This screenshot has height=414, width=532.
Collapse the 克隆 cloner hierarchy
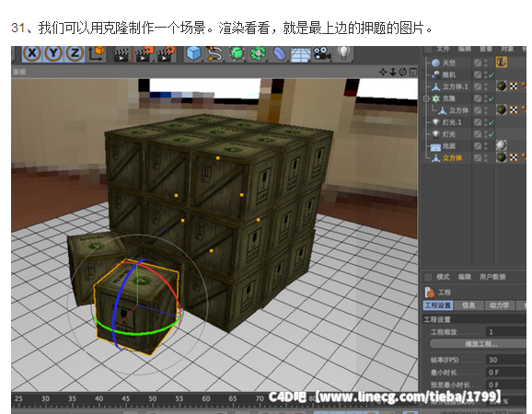[426, 98]
